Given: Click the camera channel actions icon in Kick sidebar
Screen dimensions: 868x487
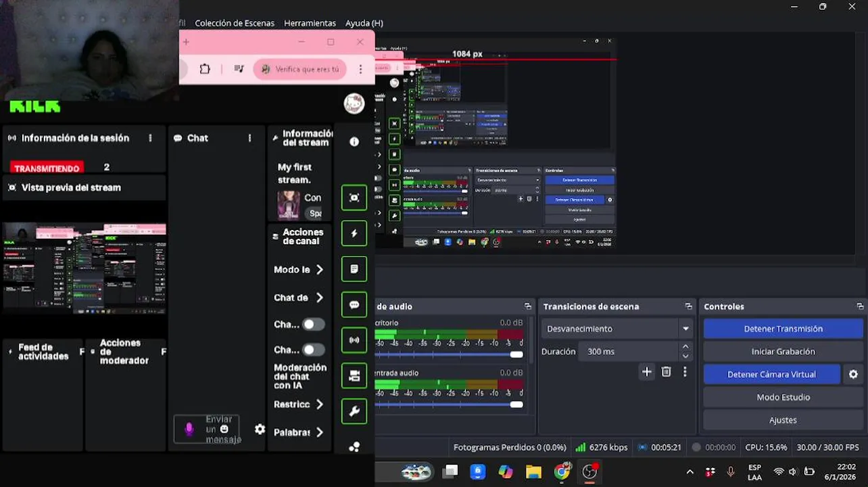Looking at the screenshot, I should pyautogui.click(x=354, y=375).
